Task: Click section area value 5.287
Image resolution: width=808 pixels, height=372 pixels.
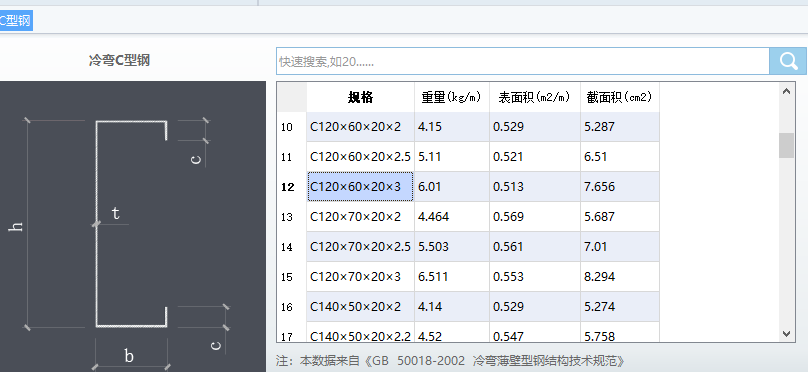Action: click(x=620, y=127)
